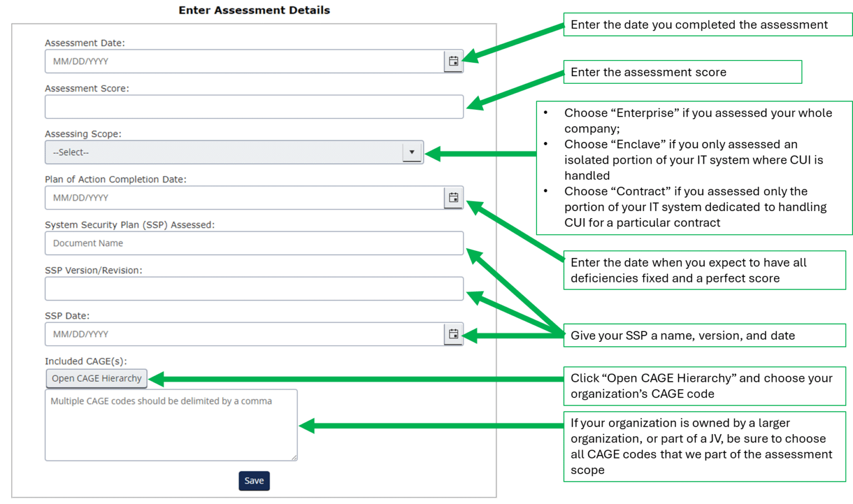Click inside the Assessment Score field

(x=254, y=107)
